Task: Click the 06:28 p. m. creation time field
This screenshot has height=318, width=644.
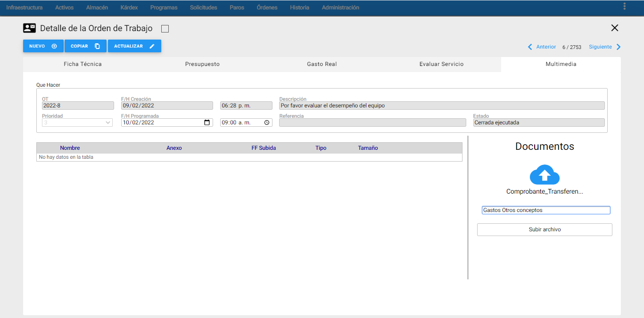Action: tap(246, 106)
